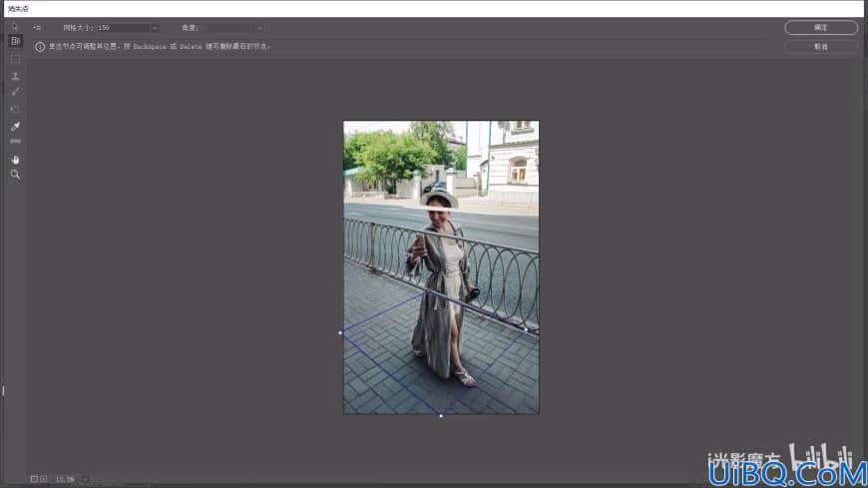Click the right plane node near the railing

[526, 329]
